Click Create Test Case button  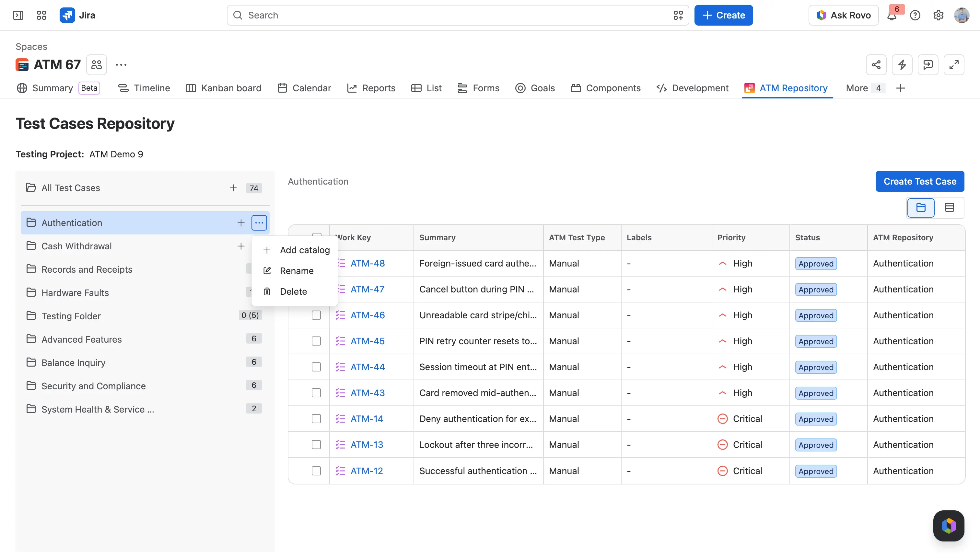click(920, 181)
